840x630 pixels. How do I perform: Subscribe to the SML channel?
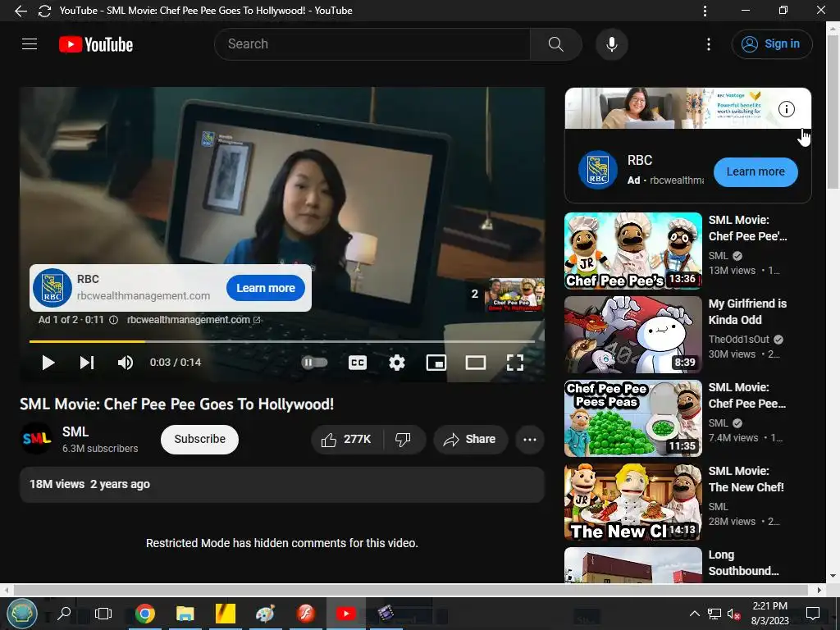click(x=199, y=440)
